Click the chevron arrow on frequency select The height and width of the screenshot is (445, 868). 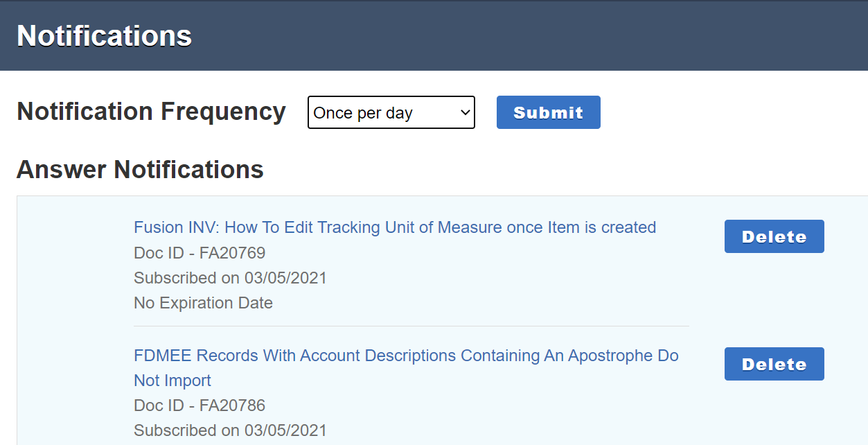[x=465, y=112]
